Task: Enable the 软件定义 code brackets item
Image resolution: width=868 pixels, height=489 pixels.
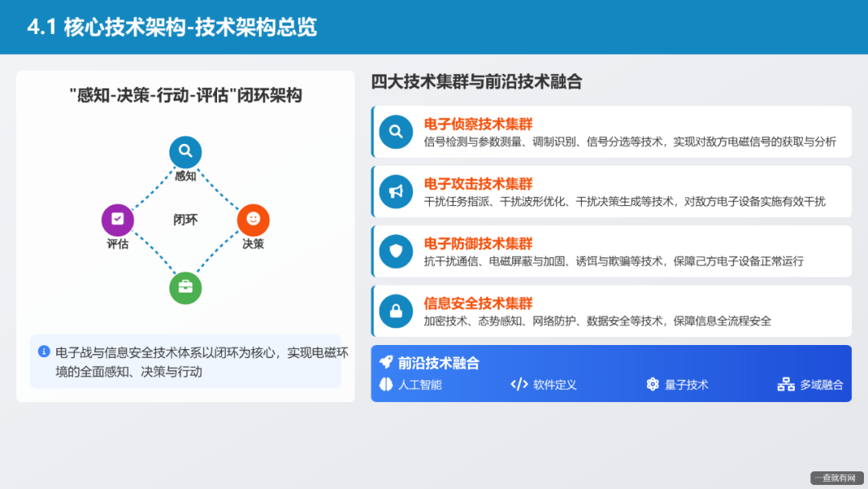Action: [x=518, y=384]
